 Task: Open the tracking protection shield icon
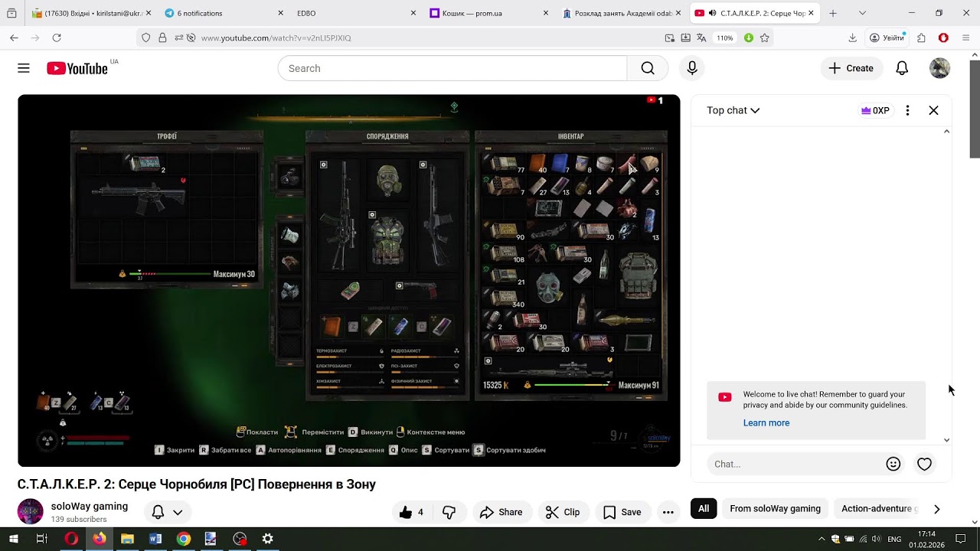click(146, 37)
